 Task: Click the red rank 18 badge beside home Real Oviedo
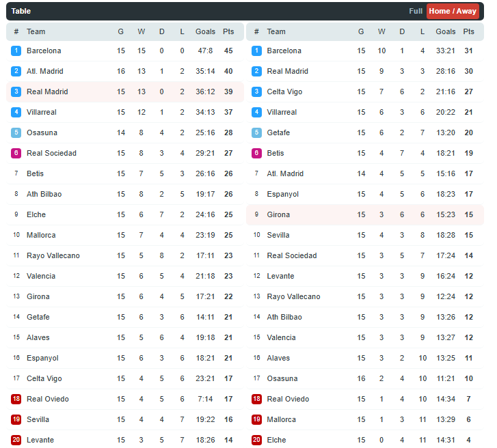point(16,399)
